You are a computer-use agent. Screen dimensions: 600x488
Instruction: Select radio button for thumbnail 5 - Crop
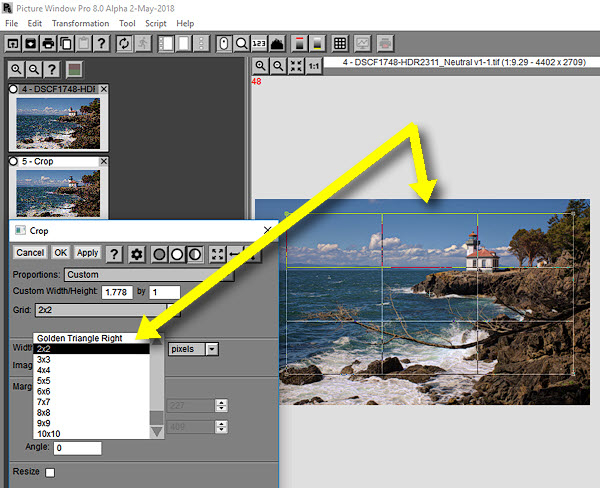coord(15,161)
